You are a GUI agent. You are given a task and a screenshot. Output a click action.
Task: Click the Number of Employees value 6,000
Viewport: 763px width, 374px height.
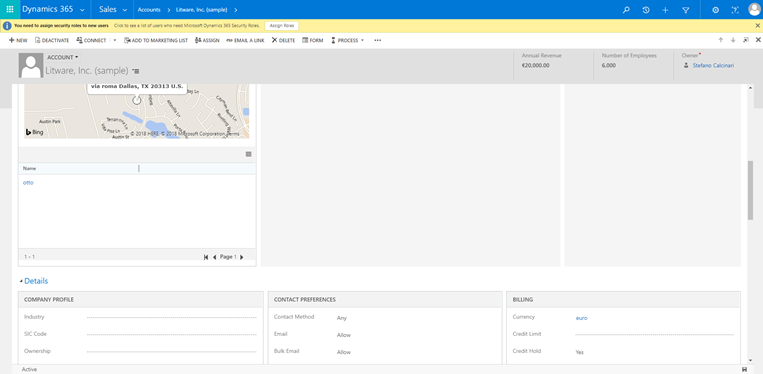click(x=608, y=65)
